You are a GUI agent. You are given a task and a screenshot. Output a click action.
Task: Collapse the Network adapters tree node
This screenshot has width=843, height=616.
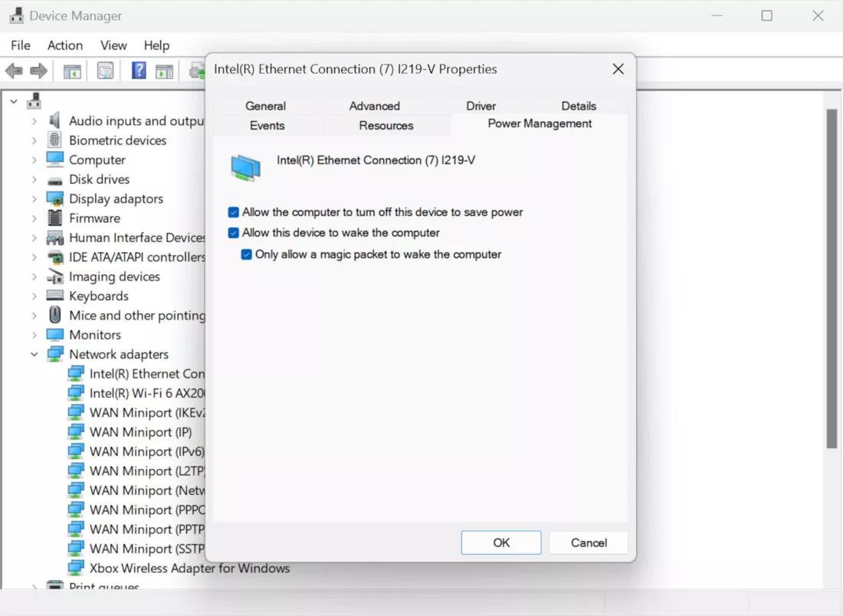(x=34, y=355)
